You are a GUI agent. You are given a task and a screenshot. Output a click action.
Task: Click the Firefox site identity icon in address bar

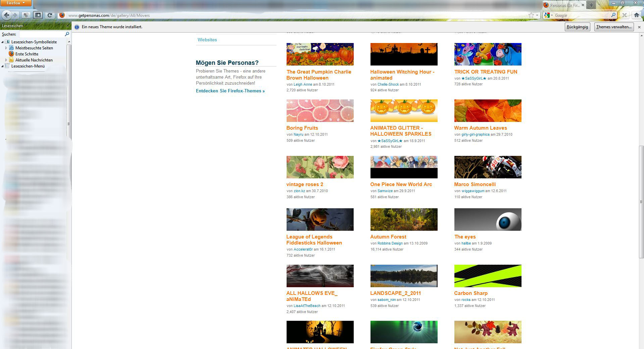(x=62, y=15)
